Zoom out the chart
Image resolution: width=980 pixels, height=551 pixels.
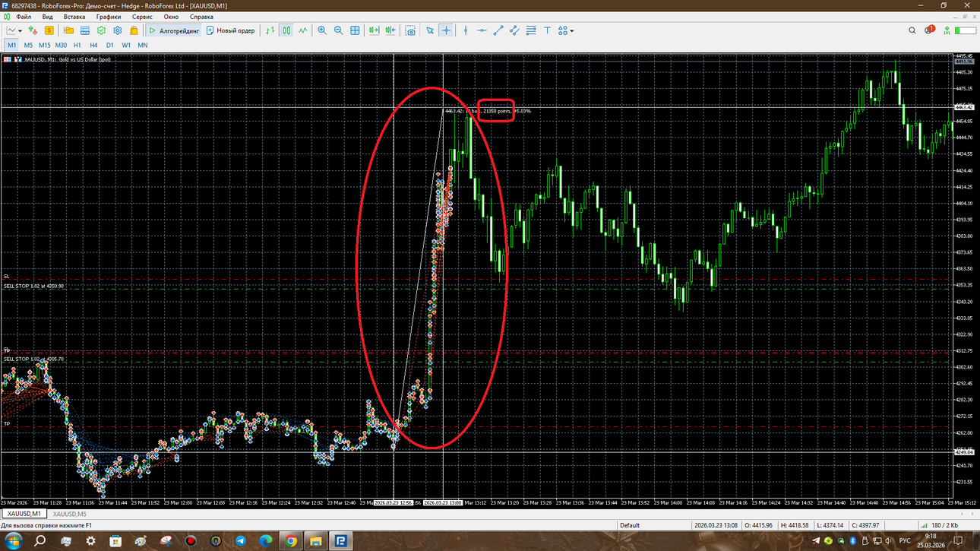(x=338, y=30)
